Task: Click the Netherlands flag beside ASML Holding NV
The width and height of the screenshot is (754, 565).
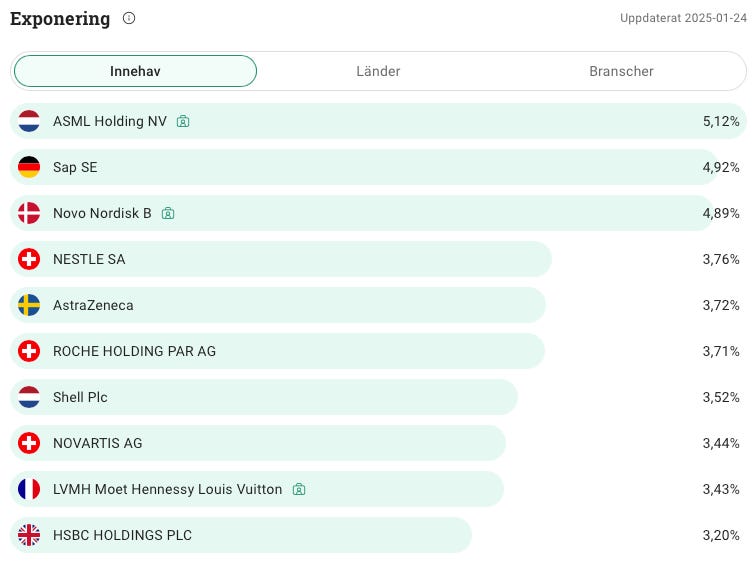Action: click(29, 121)
